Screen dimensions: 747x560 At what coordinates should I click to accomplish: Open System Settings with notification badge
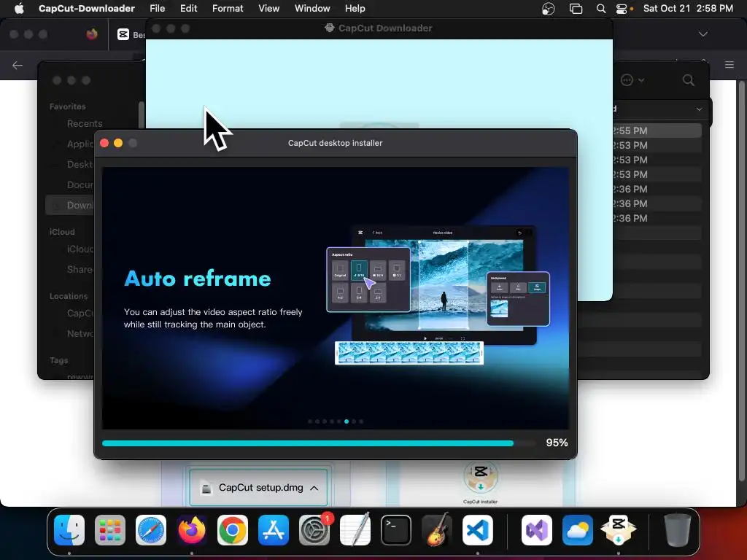314,530
